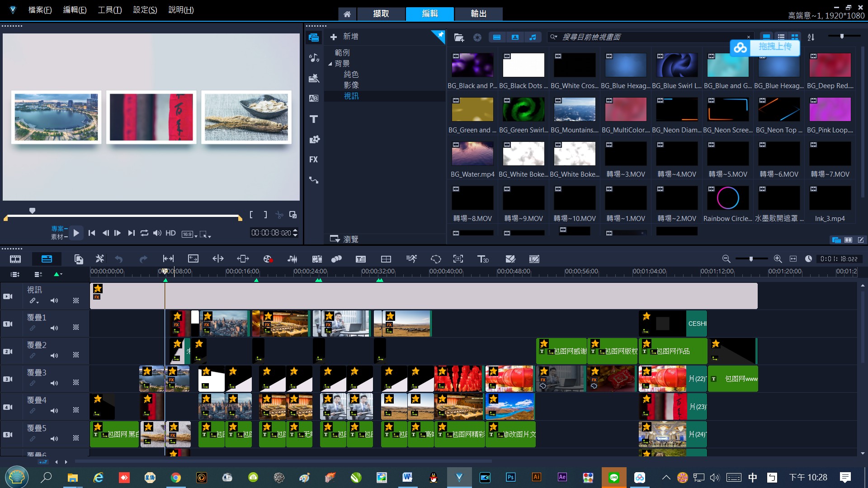Screen dimensions: 868x488
Task: Toggle transparency grid on 覆疊4 track
Action: point(76,410)
